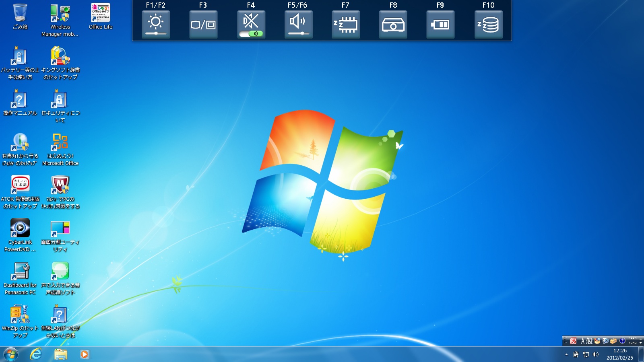644x362 pixels.
Task: Open the battery usage guide (バッテリー) shortcut
Action: pos(20,64)
